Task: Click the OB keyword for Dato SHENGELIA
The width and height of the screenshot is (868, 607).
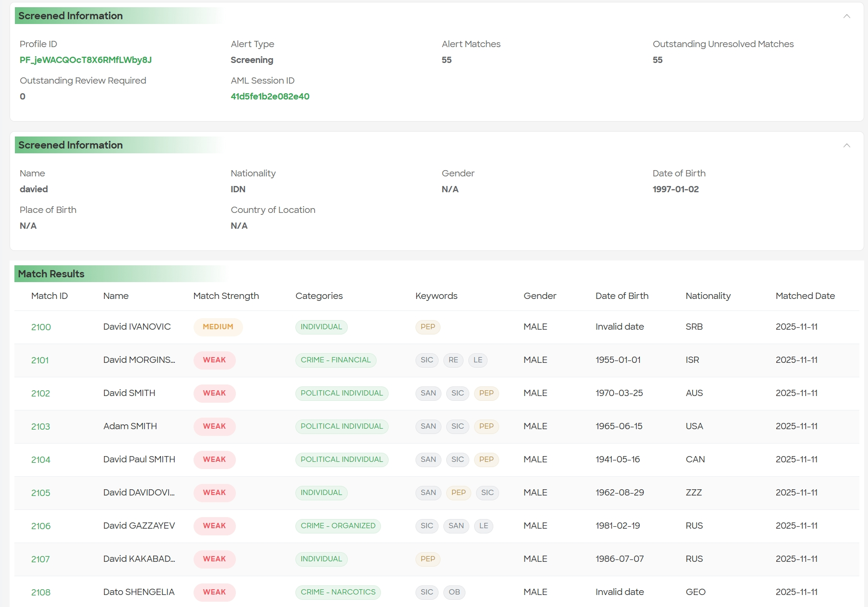Action: pyautogui.click(x=454, y=592)
